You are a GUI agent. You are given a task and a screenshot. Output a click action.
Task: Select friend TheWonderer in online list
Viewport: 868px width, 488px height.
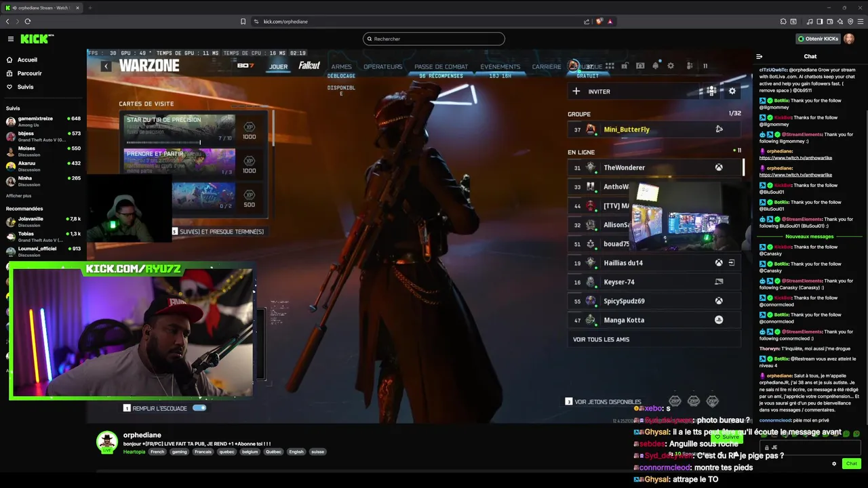[656, 167]
